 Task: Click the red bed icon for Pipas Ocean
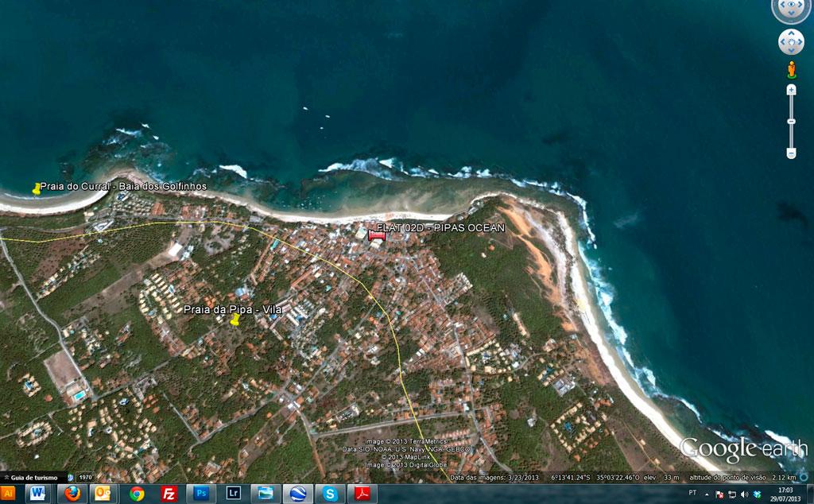[x=376, y=235]
